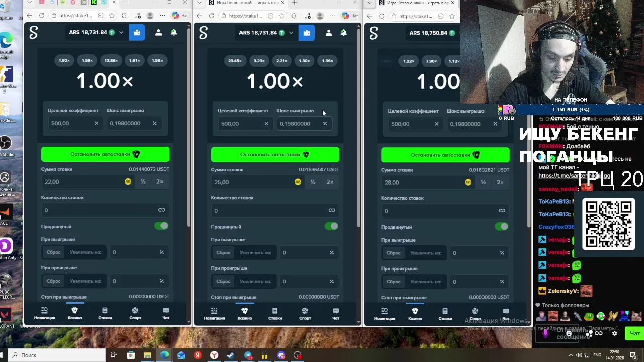
Task: Open the profile icon in the 22,00-bet window
Action: coord(158,32)
